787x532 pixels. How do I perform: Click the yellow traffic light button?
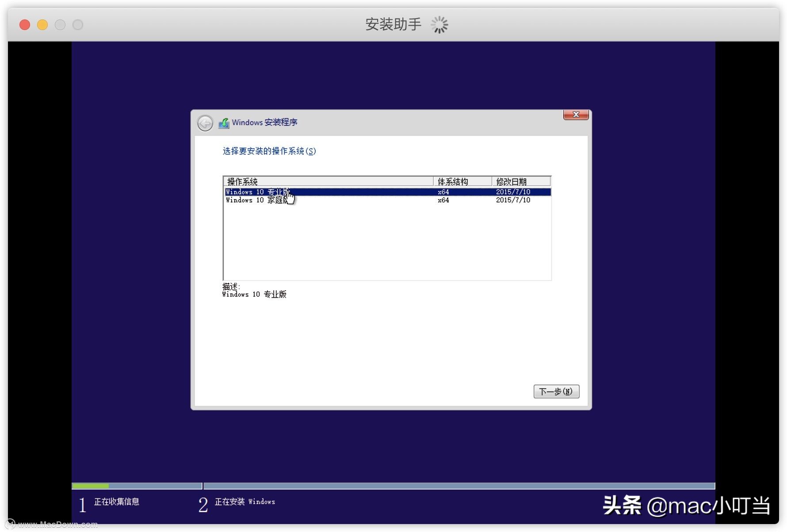(42, 25)
